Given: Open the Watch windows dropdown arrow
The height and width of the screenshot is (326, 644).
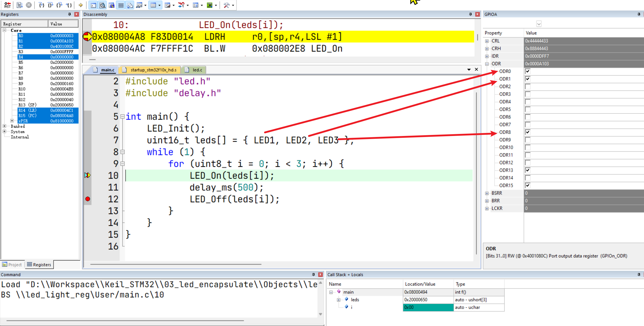Looking at the screenshot, I should [145, 5].
